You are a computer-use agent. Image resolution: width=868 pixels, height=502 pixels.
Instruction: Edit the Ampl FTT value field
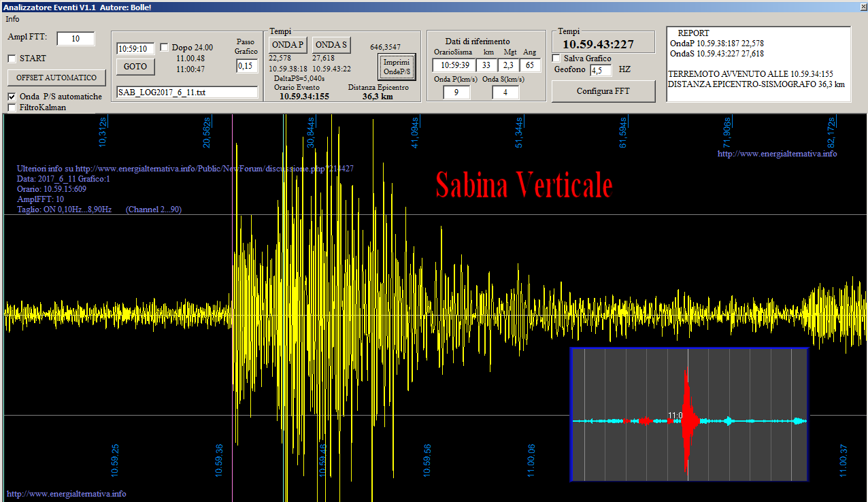[76, 39]
